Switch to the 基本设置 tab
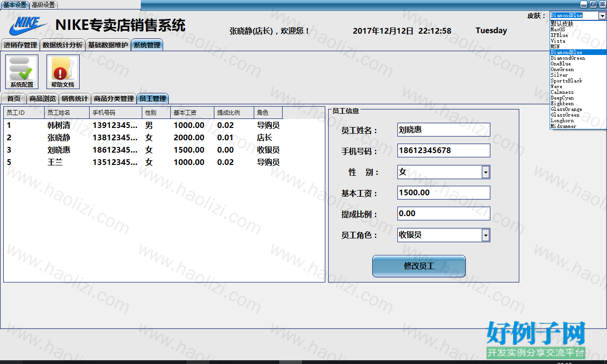 [15, 5]
